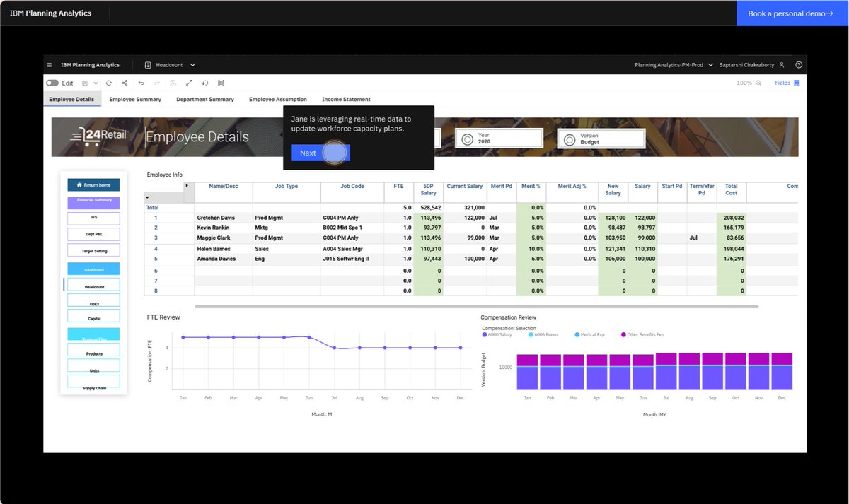Click the Medical Exp legend swatch
849x504 pixels.
coord(577,334)
